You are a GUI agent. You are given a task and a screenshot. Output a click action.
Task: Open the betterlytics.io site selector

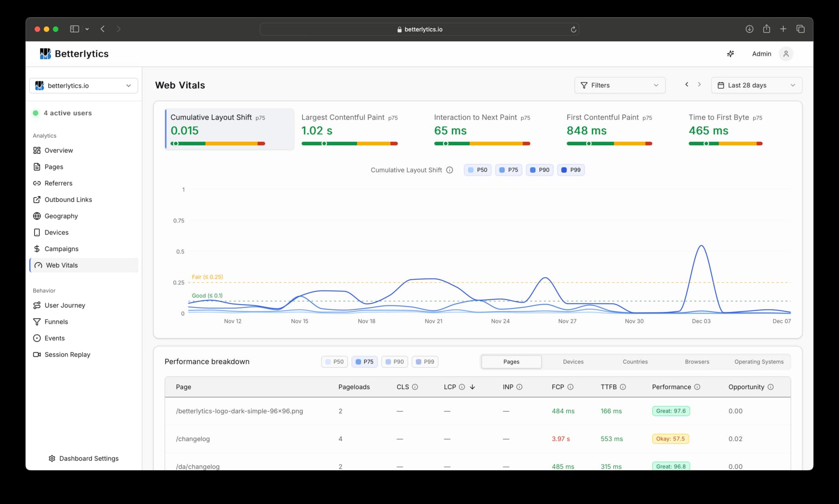click(83, 86)
